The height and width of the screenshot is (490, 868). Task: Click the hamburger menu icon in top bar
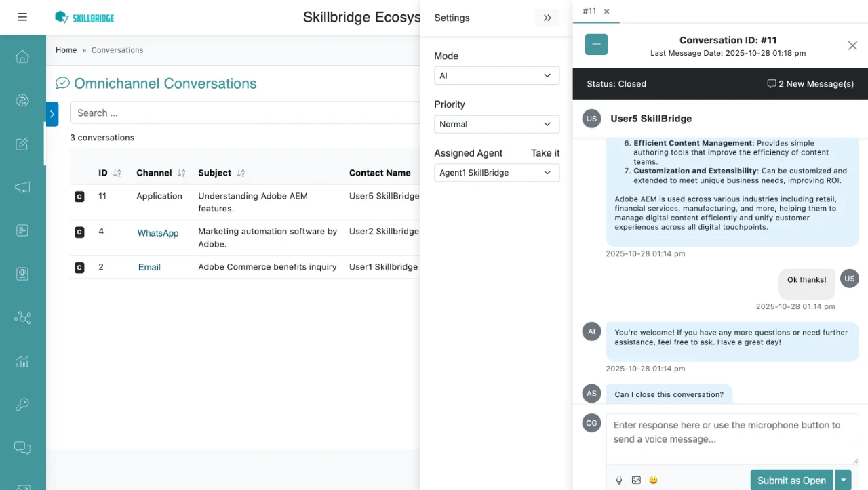click(22, 17)
